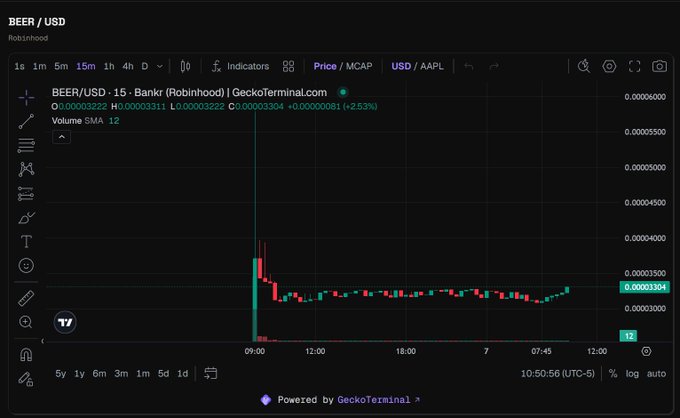Open the forecasting and measurement position tool
The width and height of the screenshot is (680, 418).
26,193
